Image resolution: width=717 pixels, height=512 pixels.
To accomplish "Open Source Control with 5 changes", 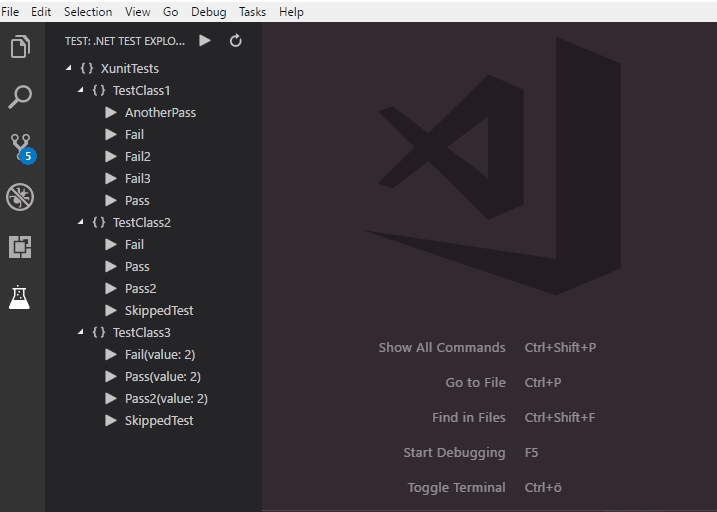I will tap(20, 148).
